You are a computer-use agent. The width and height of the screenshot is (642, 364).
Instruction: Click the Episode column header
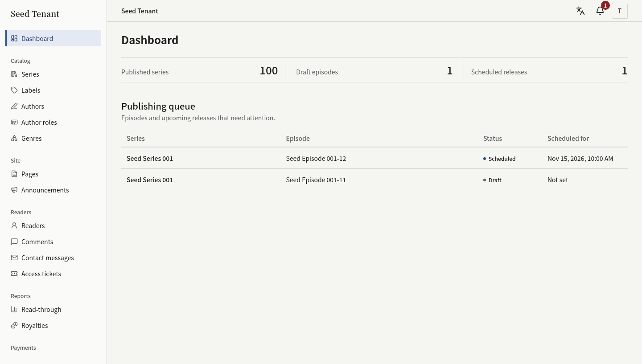(298, 138)
